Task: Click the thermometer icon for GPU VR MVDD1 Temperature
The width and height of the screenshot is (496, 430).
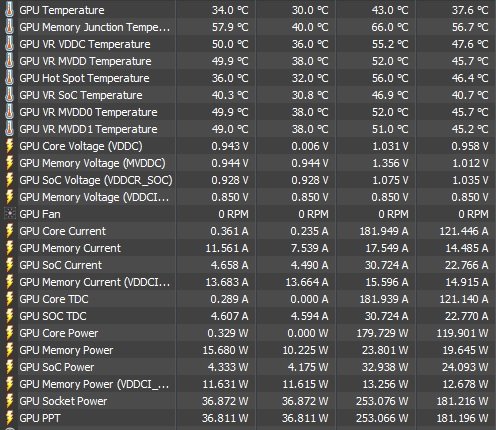Action: pyautogui.click(x=9, y=129)
